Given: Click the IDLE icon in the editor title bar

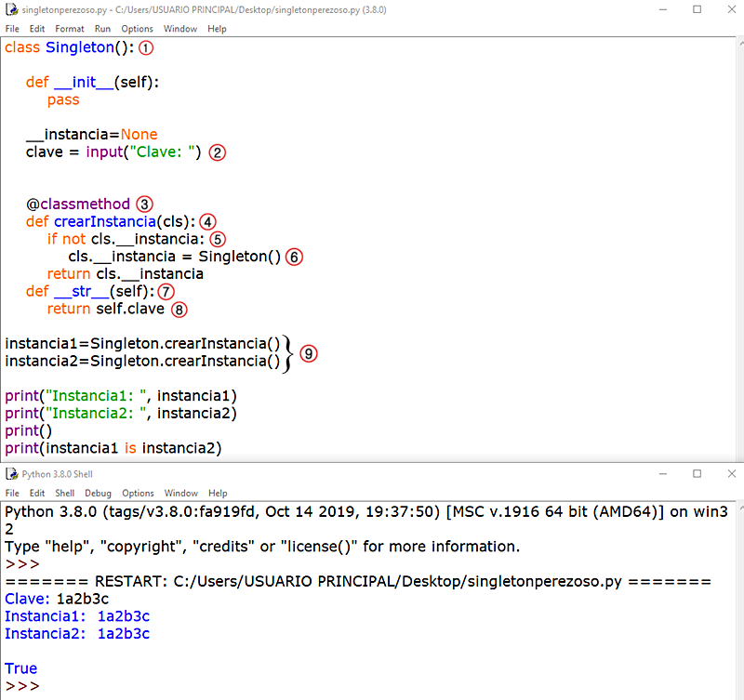Looking at the screenshot, I should (x=12, y=10).
